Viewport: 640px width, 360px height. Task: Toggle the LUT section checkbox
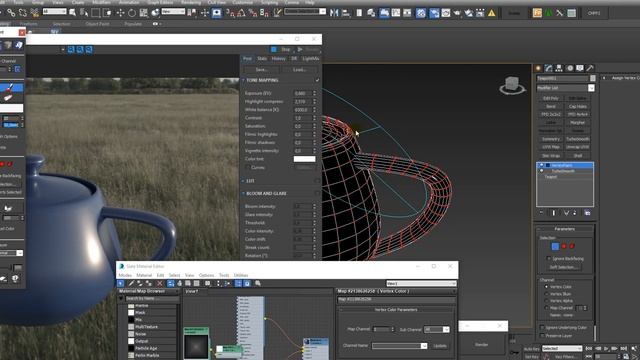pyautogui.click(x=317, y=181)
